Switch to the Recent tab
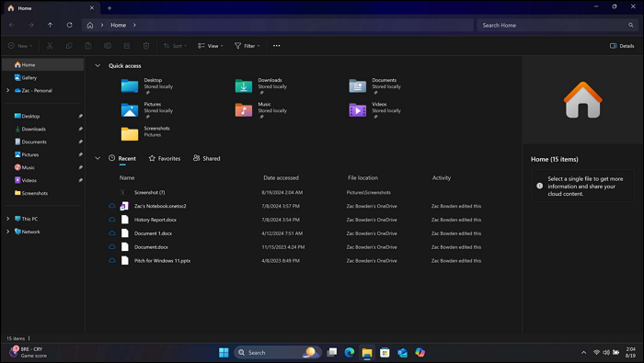This screenshot has height=363, width=644. (x=122, y=158)
